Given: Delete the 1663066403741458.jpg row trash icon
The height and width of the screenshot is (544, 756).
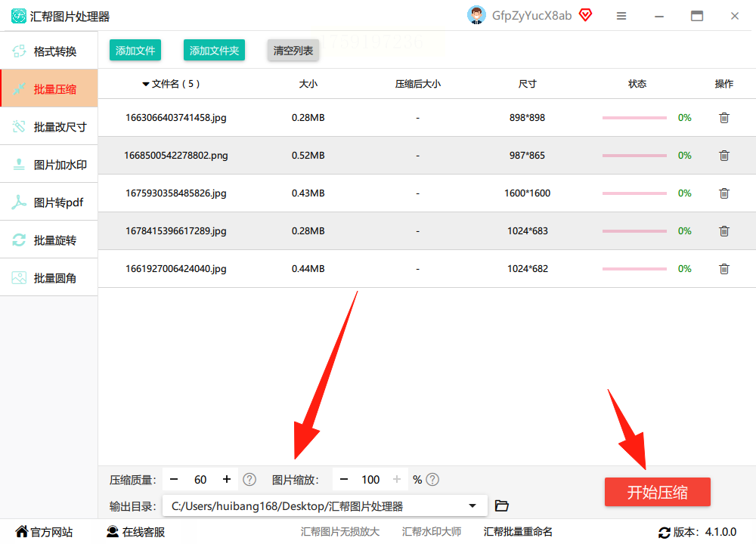Looking at the screenshot, I should coord(723,118).
